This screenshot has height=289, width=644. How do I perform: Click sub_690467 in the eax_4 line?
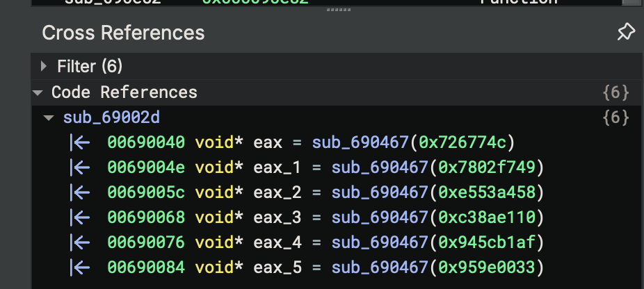click(380, 243)
